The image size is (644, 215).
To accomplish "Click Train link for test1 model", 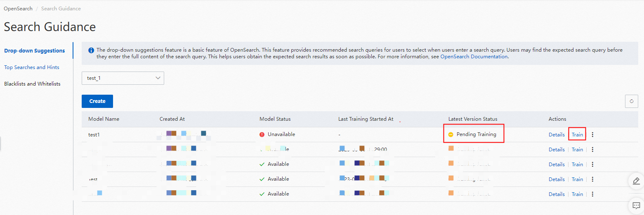I will click(577, 135).
